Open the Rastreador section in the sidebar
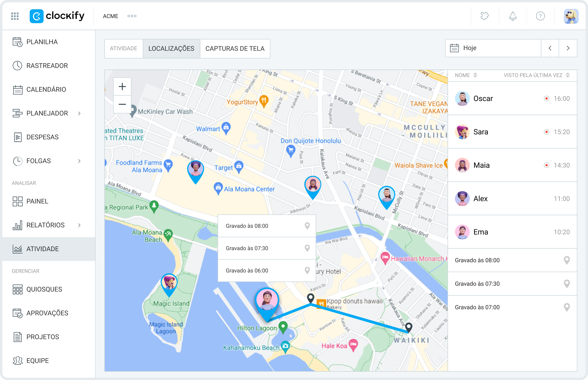The image size is (588, 380). coord(47,65)
